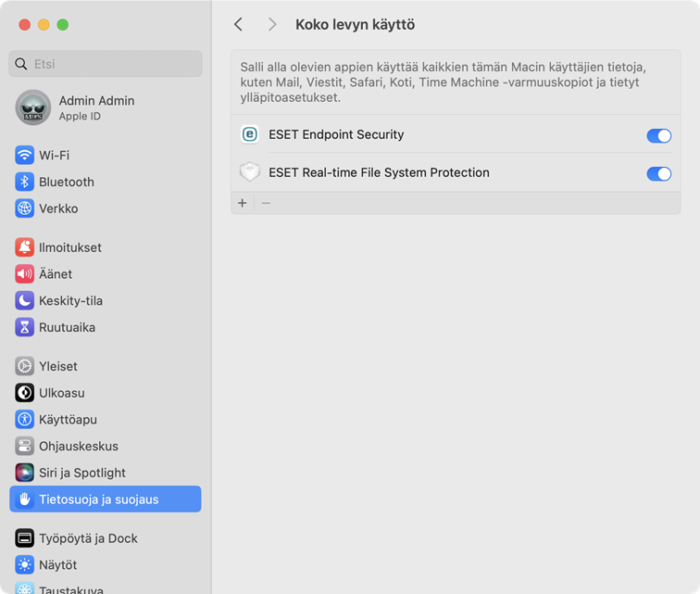The height and width of the screenshot is (594, 700).
Task: Add an app with the plus button
Action: click(243, 203)
